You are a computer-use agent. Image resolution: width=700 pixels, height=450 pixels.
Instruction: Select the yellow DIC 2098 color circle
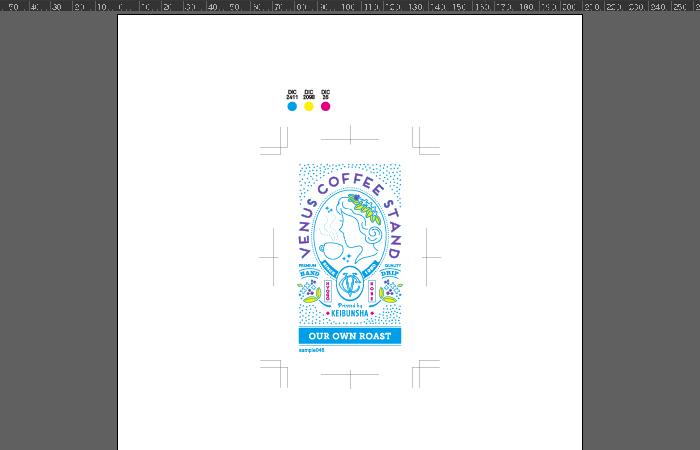click(x=308, y=106)
